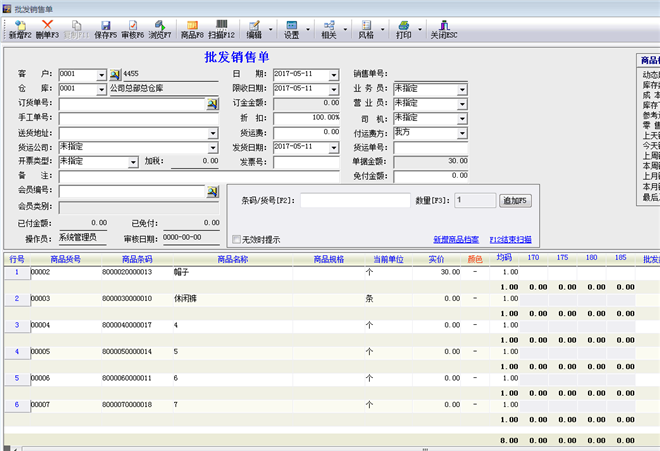The image size is (660, 451).
Task: Open the 限收日期 date dropdown
Action: pyautogui.click(x=334, y=90)
